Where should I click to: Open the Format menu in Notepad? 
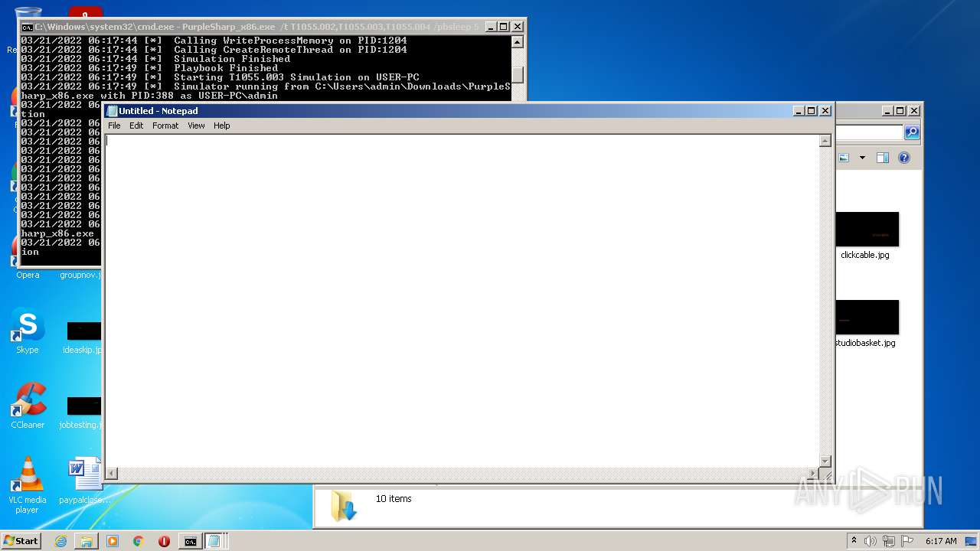pyautogui.click(x=165, y=126)
